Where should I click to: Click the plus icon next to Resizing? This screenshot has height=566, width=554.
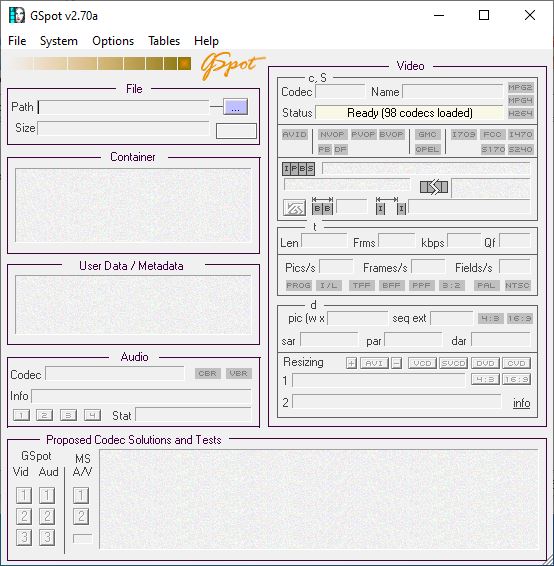(351, 363)
